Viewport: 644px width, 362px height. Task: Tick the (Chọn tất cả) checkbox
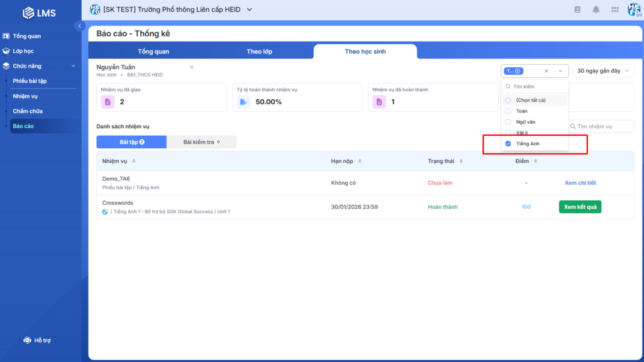click(x=508, y=100)
